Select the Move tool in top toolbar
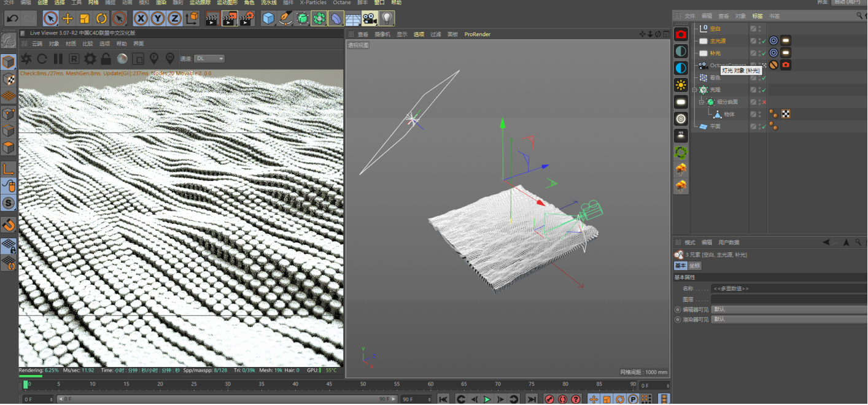Screen dimensions: 868x405 68,18
